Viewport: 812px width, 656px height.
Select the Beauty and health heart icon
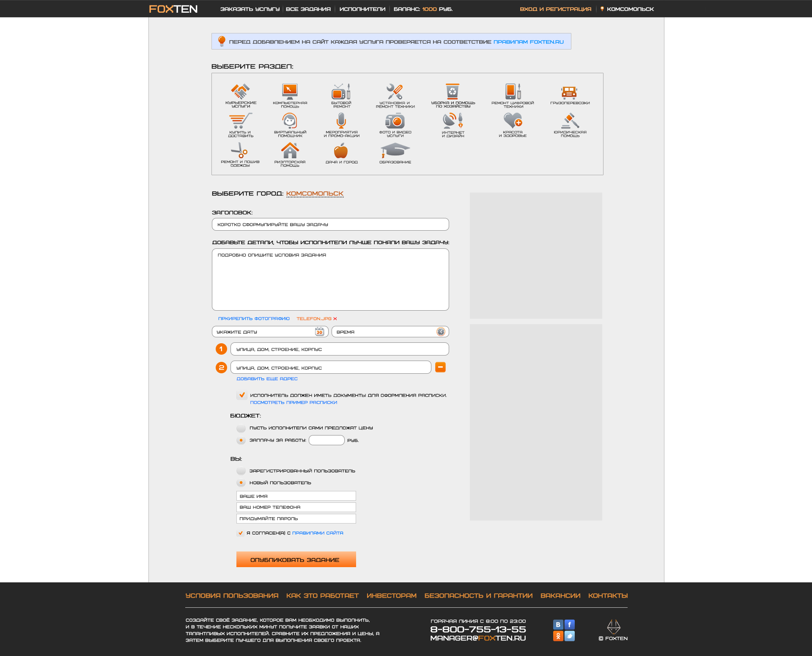513,121
